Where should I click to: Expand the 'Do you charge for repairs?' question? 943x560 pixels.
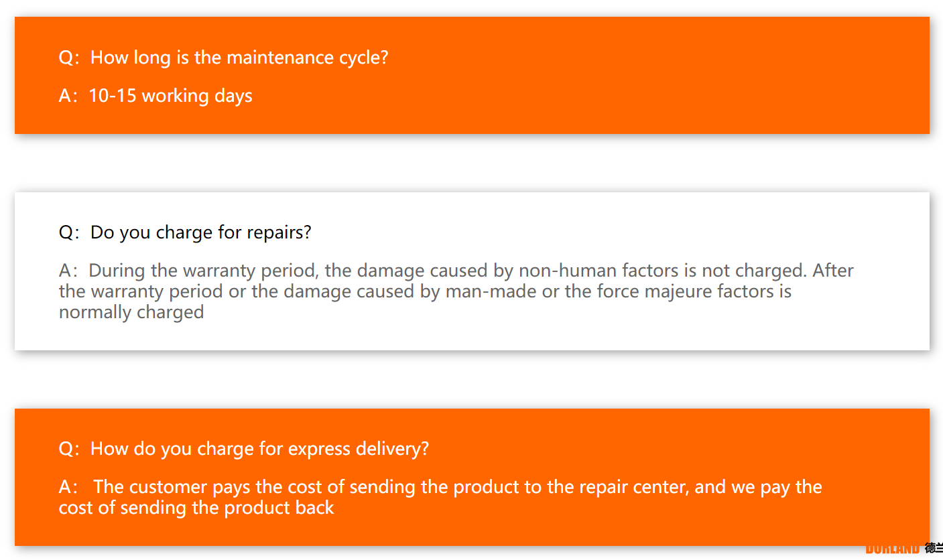[x=185, y=233]
